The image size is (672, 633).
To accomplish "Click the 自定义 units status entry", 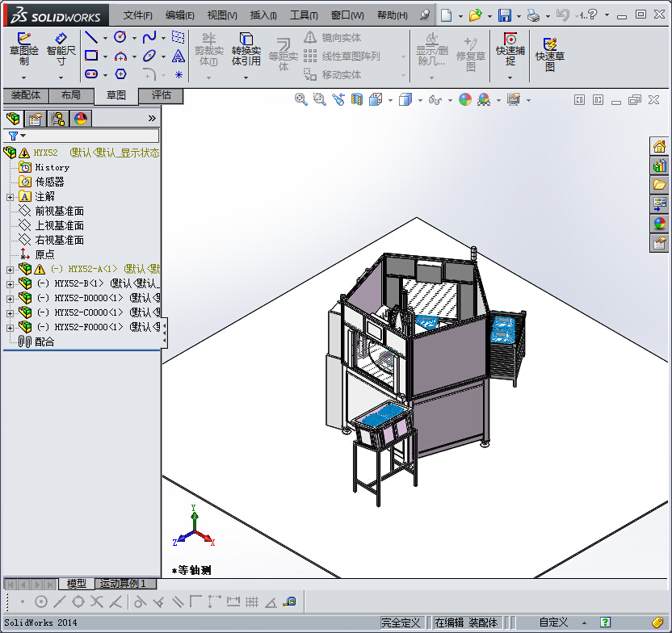I will coord(553,623).
